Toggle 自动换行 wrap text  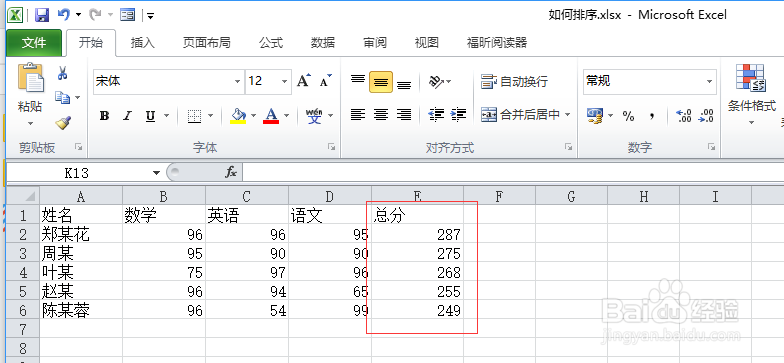tap(514, 82)
